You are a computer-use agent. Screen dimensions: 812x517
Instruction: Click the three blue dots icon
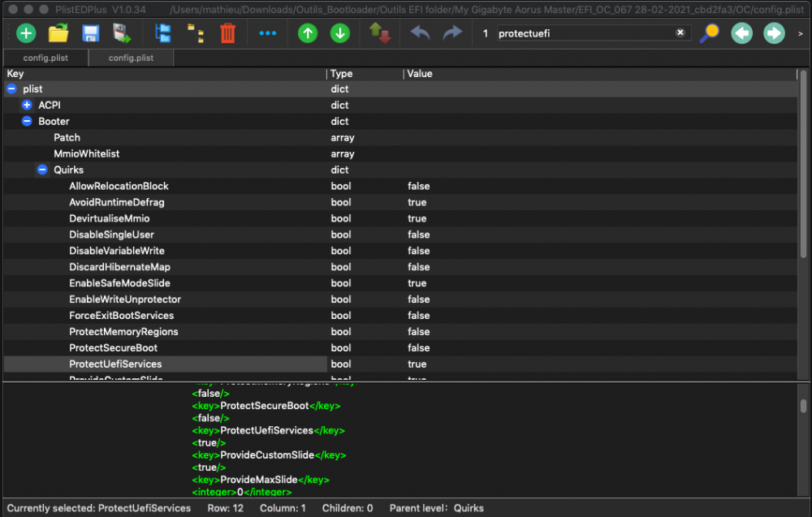(x=268, y=33)
